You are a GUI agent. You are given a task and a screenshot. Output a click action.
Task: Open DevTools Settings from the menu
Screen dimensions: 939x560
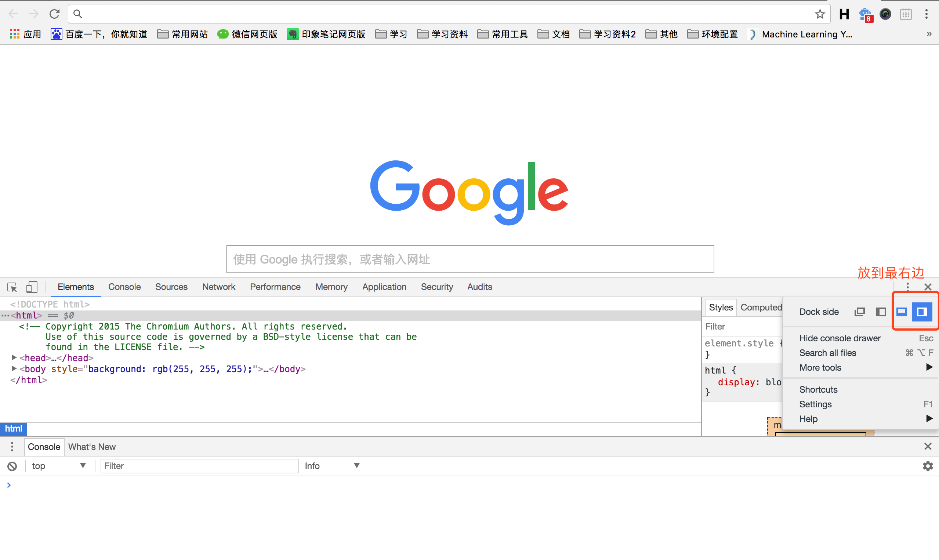(815, 404)
